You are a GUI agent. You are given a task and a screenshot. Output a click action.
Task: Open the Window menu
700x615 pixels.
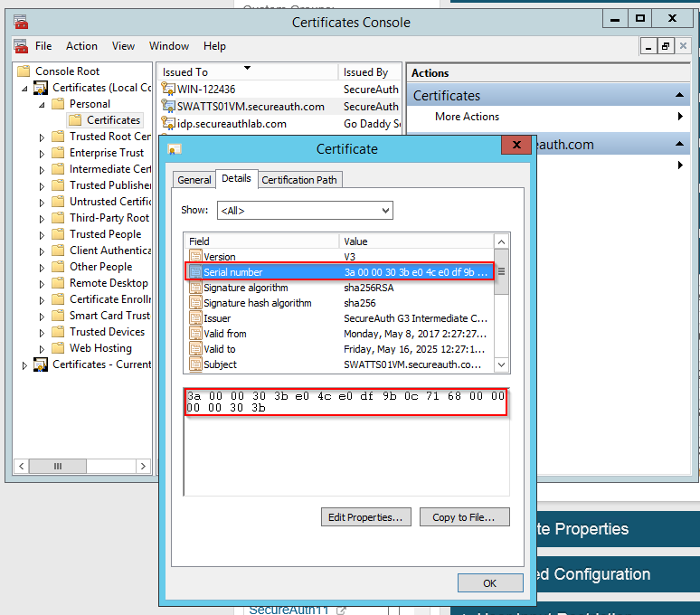tap(169, 46)
